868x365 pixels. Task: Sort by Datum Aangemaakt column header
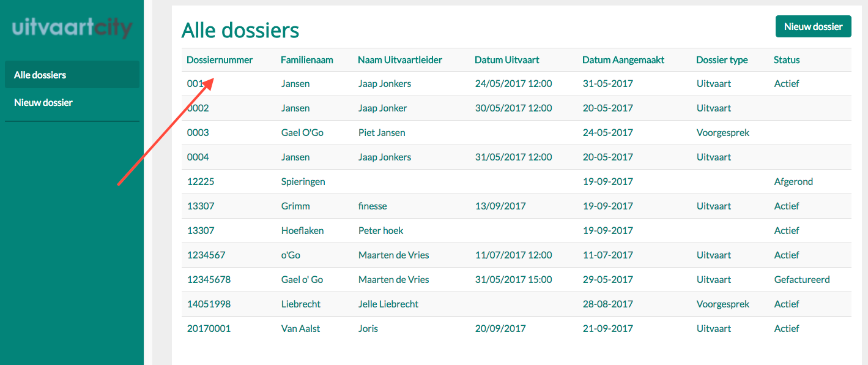[x=623, y=59]
